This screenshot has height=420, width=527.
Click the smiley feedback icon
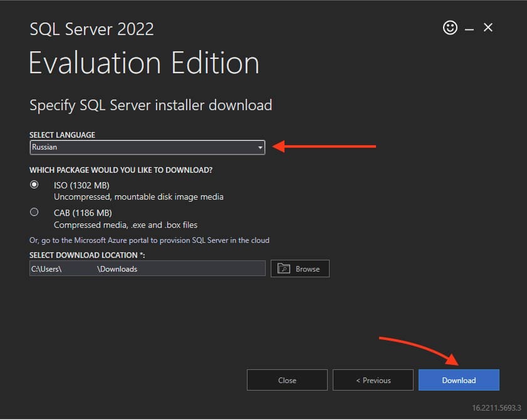pyautogui.click(x=450, y=28)
